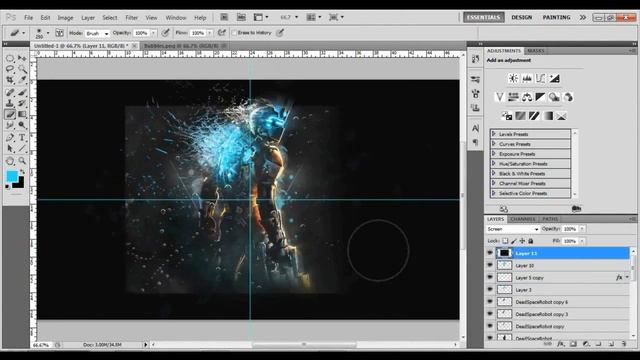Image resolution: width=640 pixels, height=360 pixels.
Task: Select the Path Selection tool
Action: tap(10, 149)
